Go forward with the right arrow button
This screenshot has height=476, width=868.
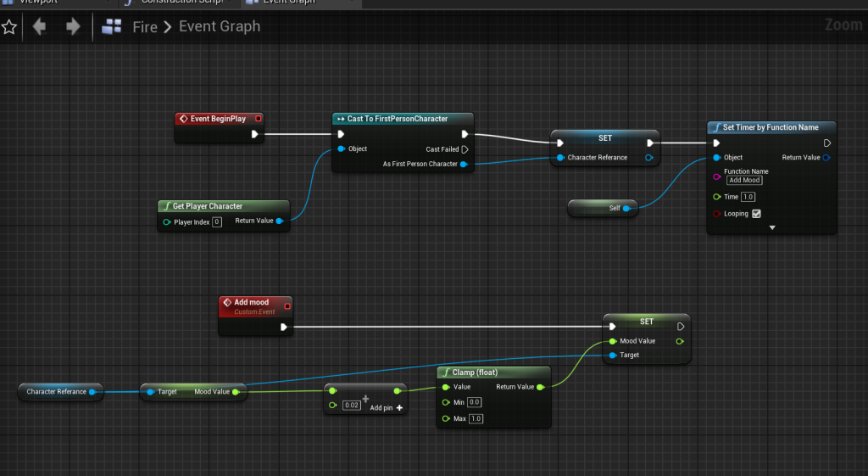click(x=73, y=26)
